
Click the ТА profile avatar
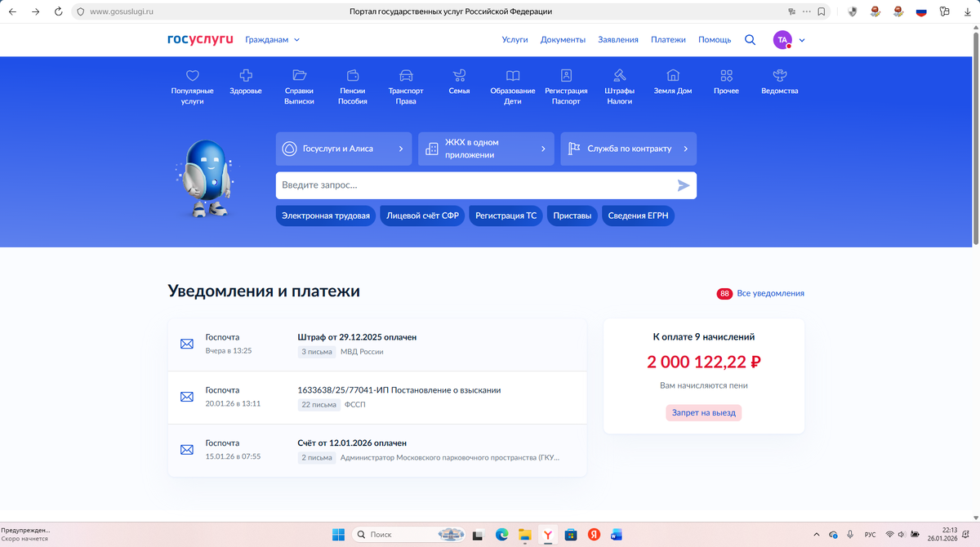pyautogui.click(x=782, y=40)
